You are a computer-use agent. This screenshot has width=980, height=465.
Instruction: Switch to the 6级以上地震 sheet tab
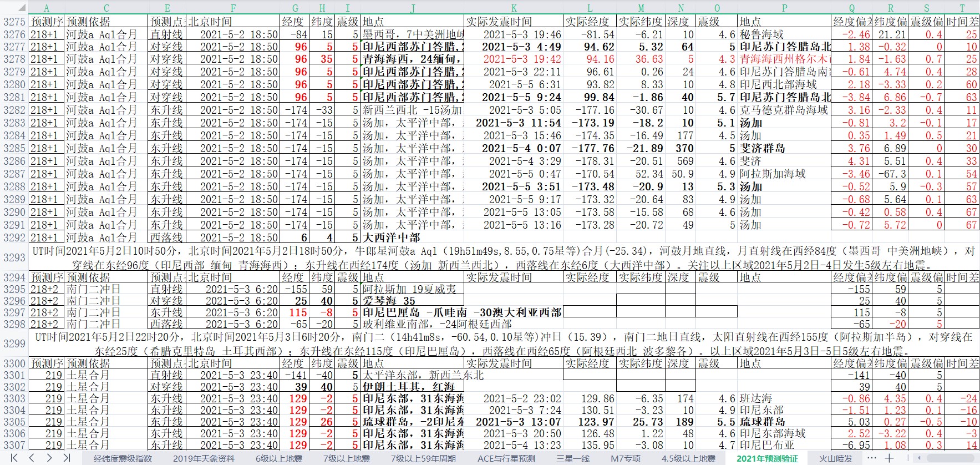[279, 458]
